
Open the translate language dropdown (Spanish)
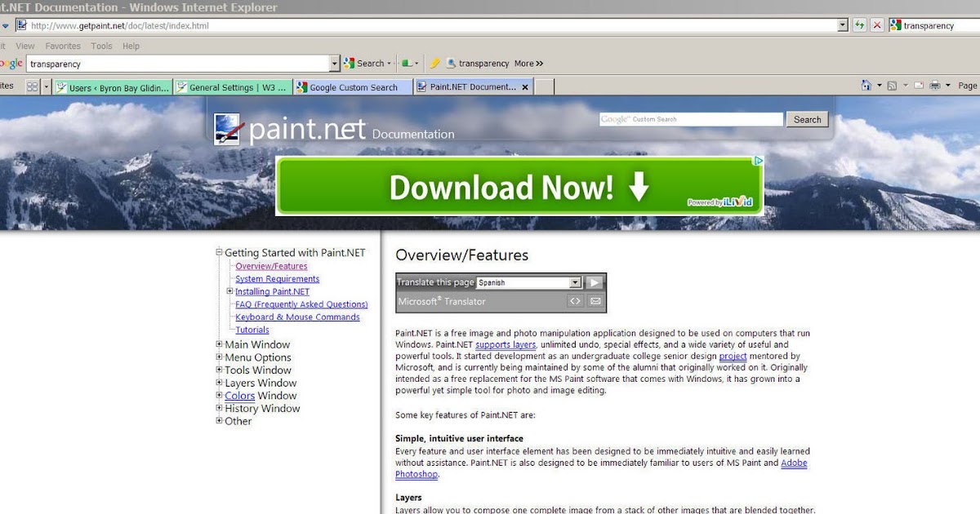click(529, 282)
